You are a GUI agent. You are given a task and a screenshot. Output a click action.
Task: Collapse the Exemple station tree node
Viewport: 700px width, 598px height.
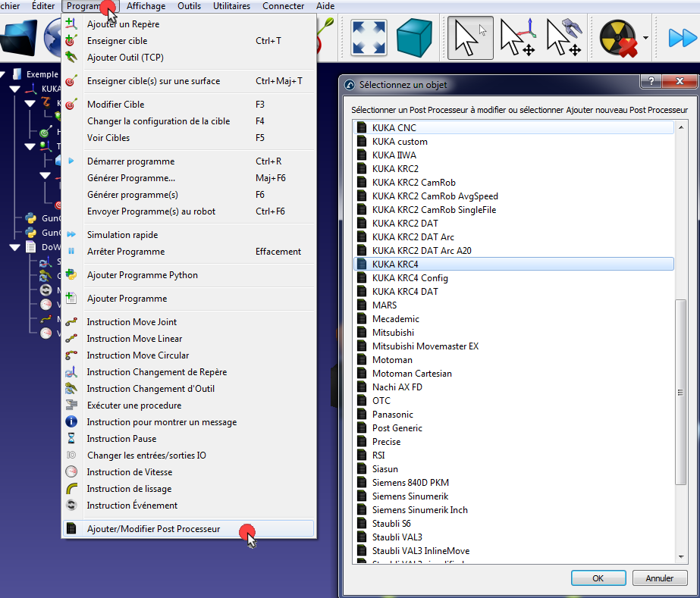pos(2,74)
